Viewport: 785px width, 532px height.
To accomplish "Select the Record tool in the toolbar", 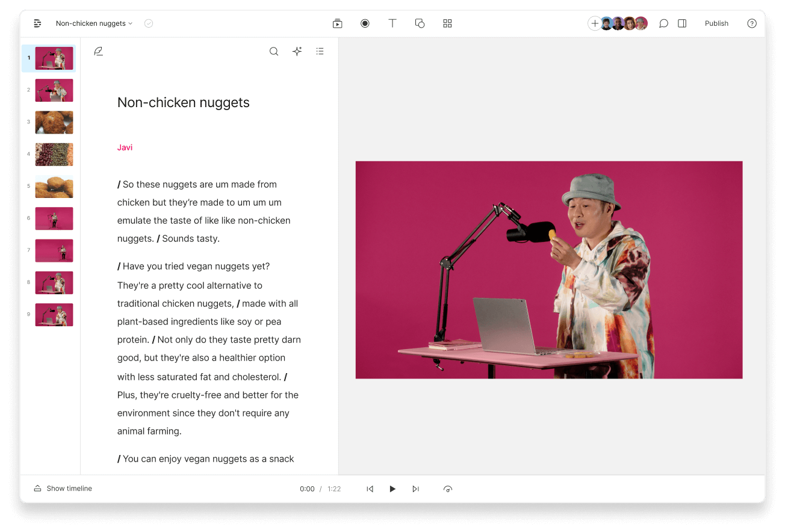I will click(365, 23).
